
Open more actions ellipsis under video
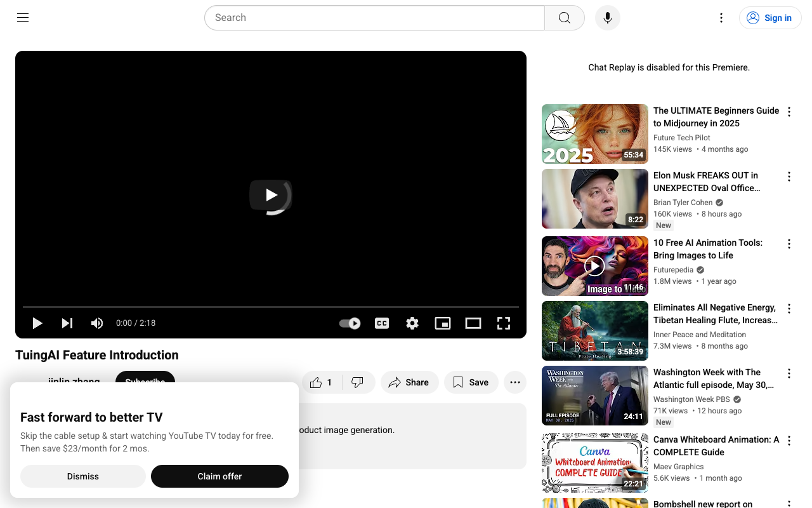(x=515, y=382)
